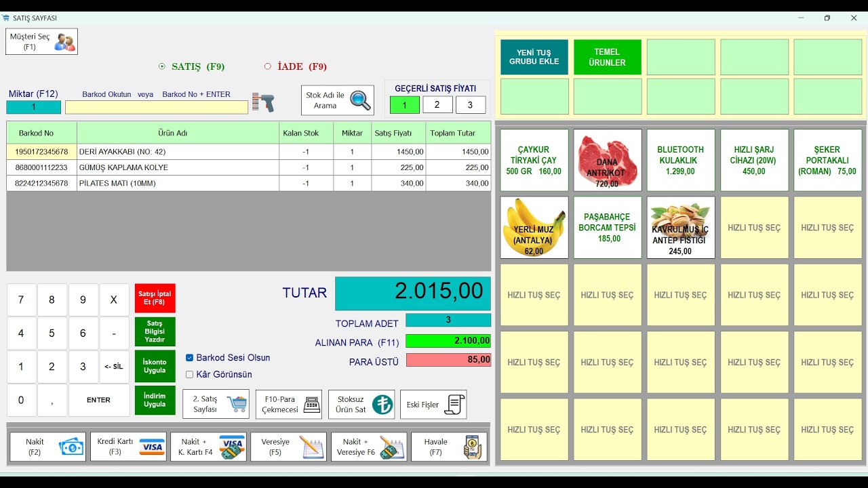Enable Kâr Görünsün checkbox

pyautogui.click(x=190, y=374)
